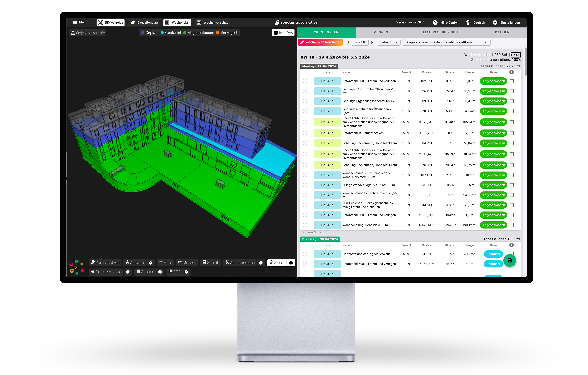Click the Gestartet cyan legend dot

coord(162,33)
